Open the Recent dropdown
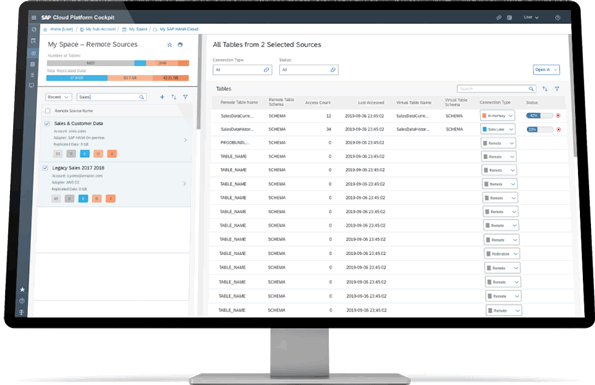Viewport: 595px width, 385px height. click(x=58, y=97)
